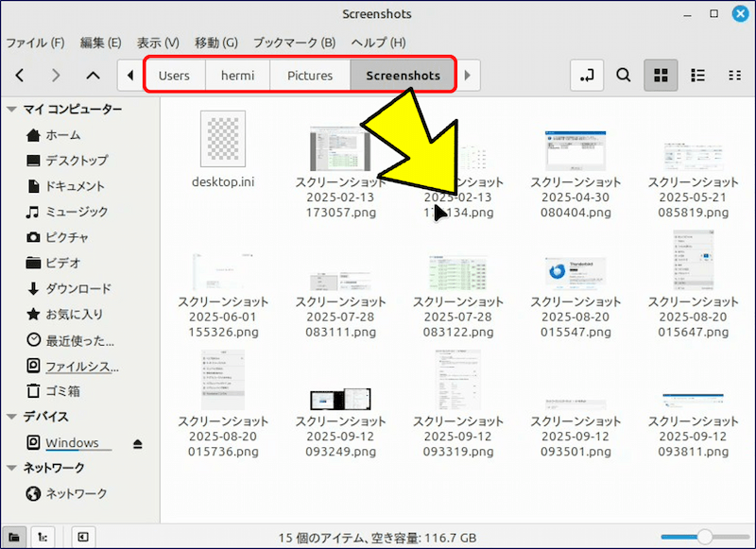Viewport: 756px width, 549px height.
Task: Click the back navigation arrow
Action: click(x=20, y=76)
